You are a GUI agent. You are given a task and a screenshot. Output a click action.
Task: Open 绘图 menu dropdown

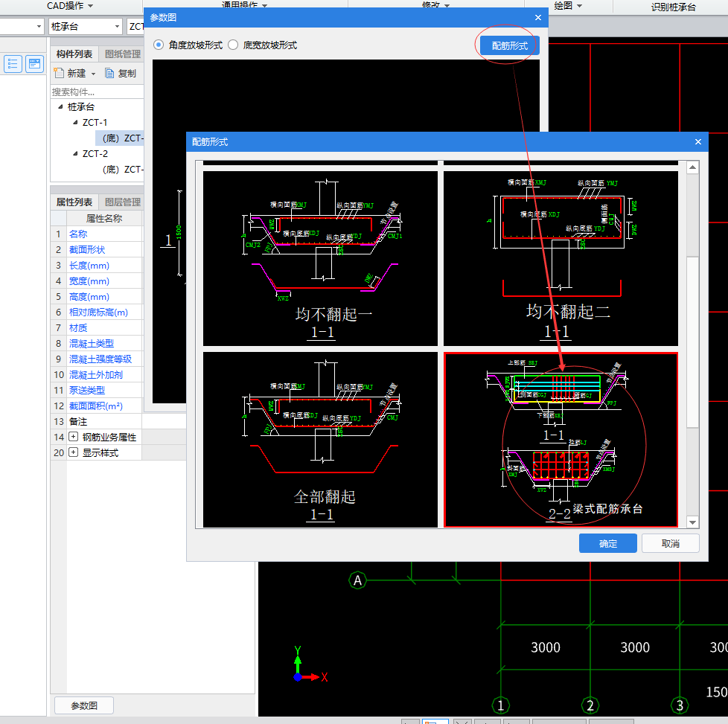point(568,6)
